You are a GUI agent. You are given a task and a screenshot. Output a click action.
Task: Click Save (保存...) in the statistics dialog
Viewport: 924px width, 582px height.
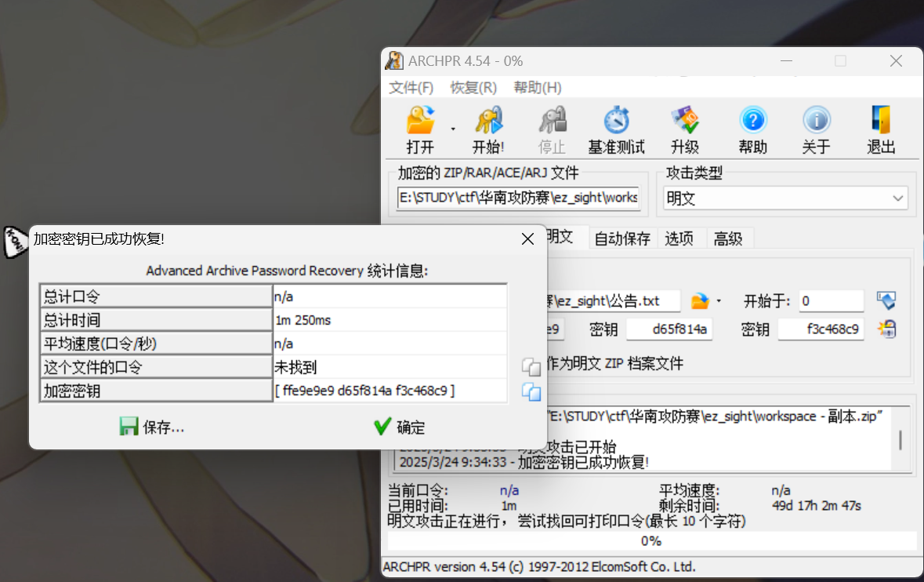coord(152,427)
